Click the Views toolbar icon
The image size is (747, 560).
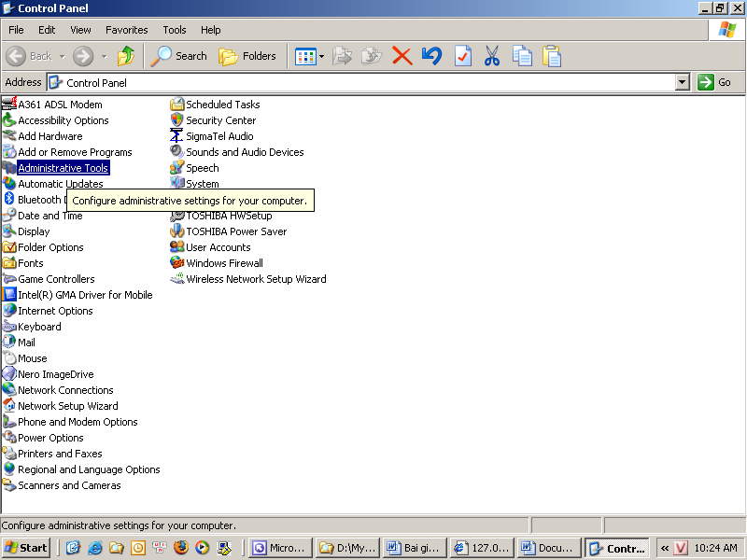[305, 57]
